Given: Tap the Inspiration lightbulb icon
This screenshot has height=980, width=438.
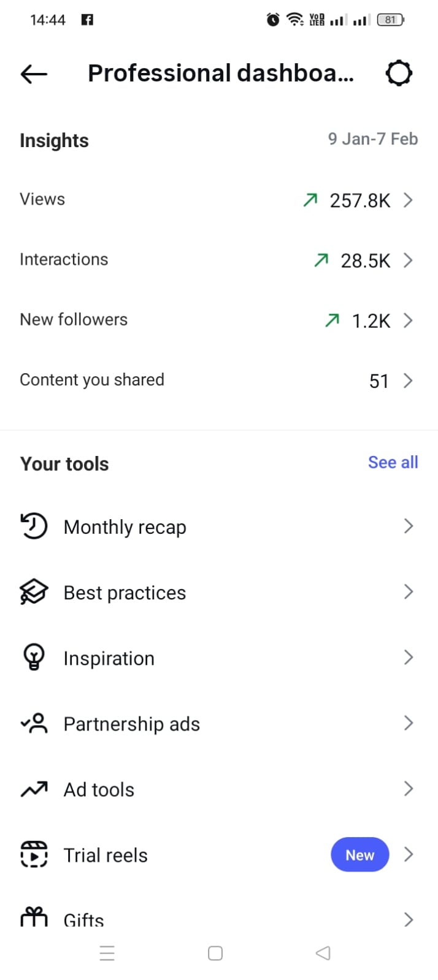Looking at the screenshot, I should click(34, 658).
